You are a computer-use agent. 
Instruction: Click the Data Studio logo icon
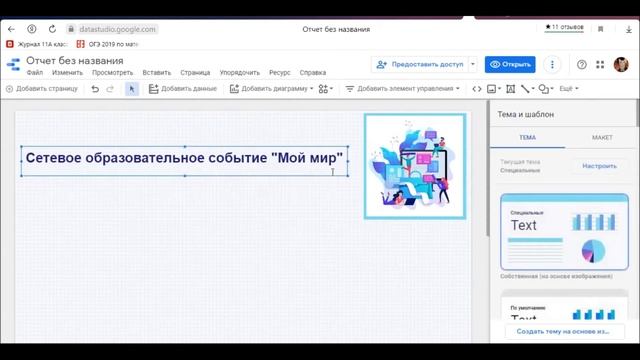click(x=13, y=64)
